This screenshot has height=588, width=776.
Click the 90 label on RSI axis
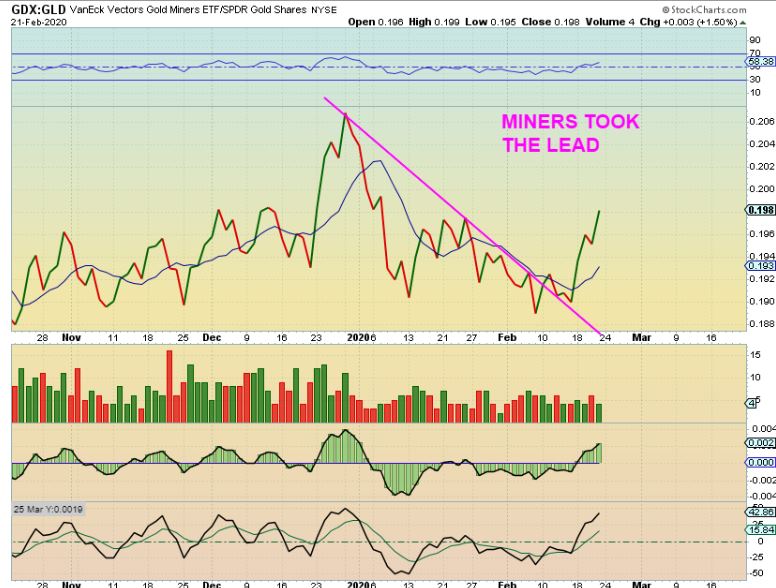(x=755, y=40)
